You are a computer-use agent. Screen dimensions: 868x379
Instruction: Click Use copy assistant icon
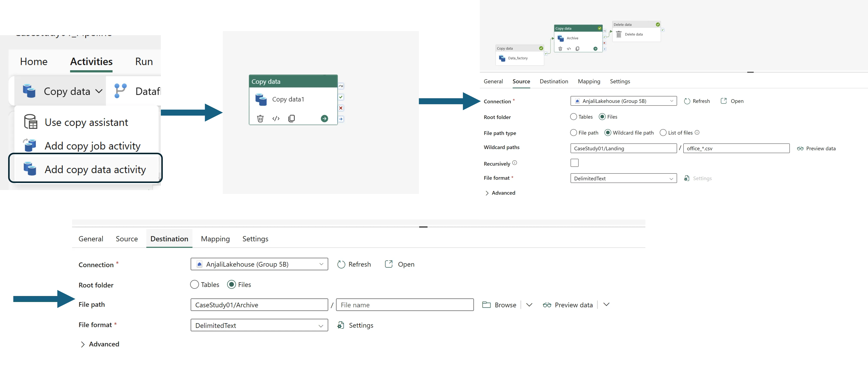click(31, 122)
